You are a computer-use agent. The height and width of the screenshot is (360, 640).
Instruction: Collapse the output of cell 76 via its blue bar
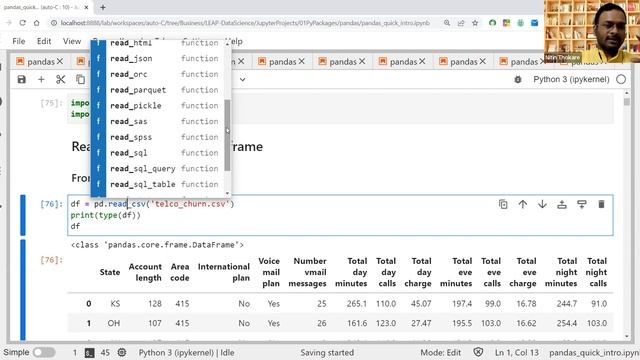click(23, 290)
